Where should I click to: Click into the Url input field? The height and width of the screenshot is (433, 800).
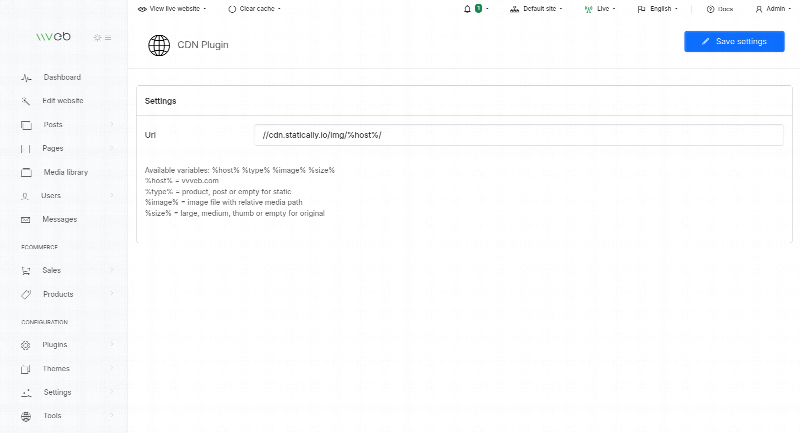point(518,135)
